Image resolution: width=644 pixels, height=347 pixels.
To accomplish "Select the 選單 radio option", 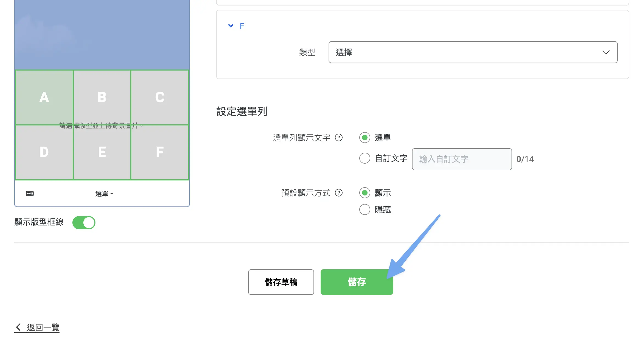I will (365, 138).
